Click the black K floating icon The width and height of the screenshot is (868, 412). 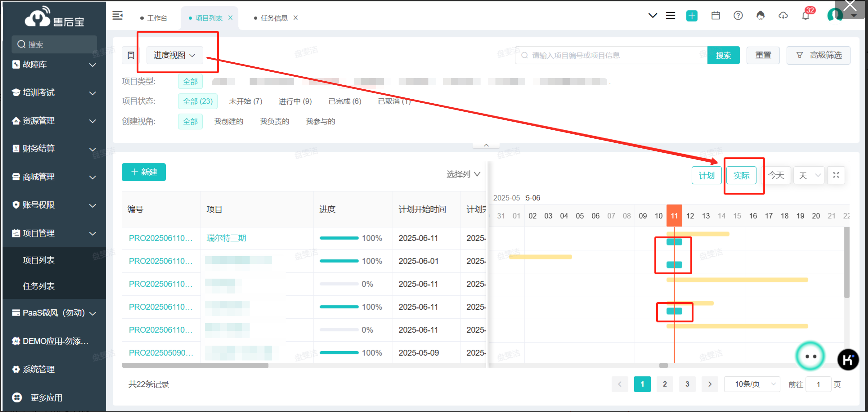point(848,360)
